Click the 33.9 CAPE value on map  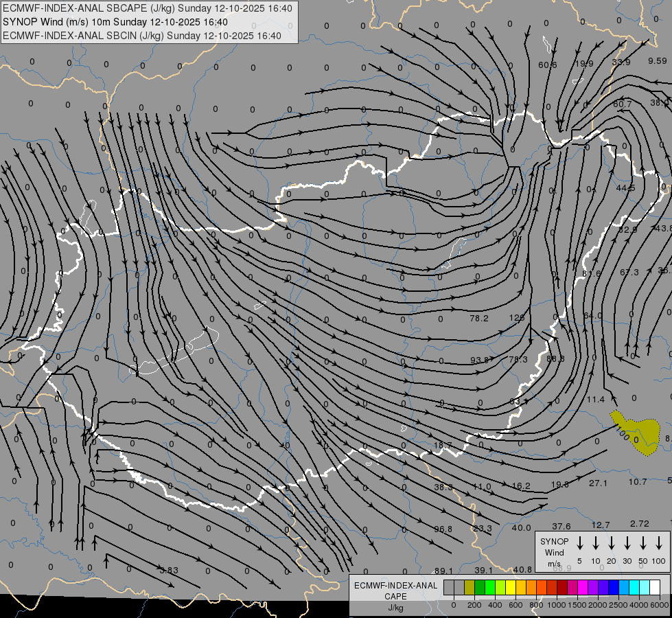[621, 62]
